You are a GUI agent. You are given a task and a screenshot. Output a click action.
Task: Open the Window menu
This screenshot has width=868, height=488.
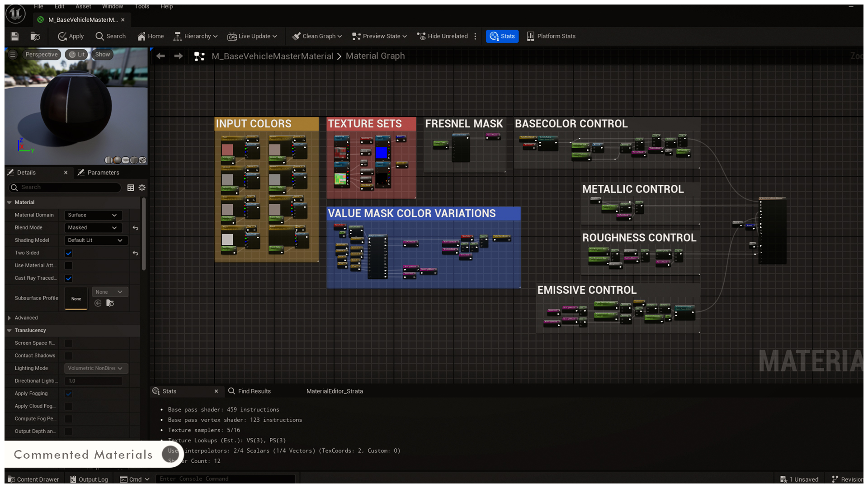[113, 6]
